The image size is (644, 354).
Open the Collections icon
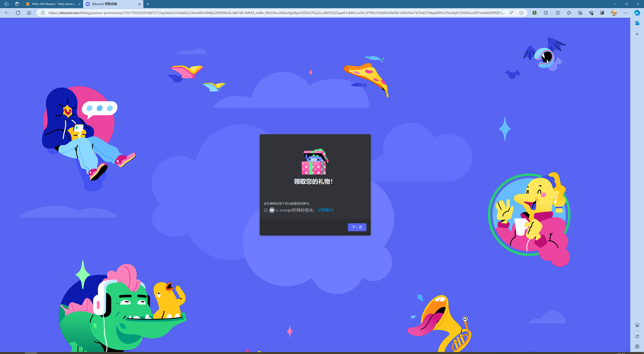tap(580, 13)
